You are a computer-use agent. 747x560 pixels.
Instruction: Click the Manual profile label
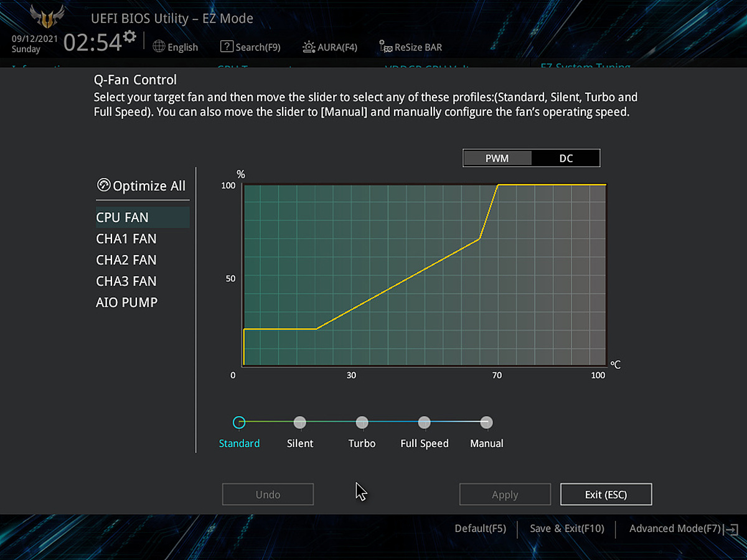pos(487,444)
